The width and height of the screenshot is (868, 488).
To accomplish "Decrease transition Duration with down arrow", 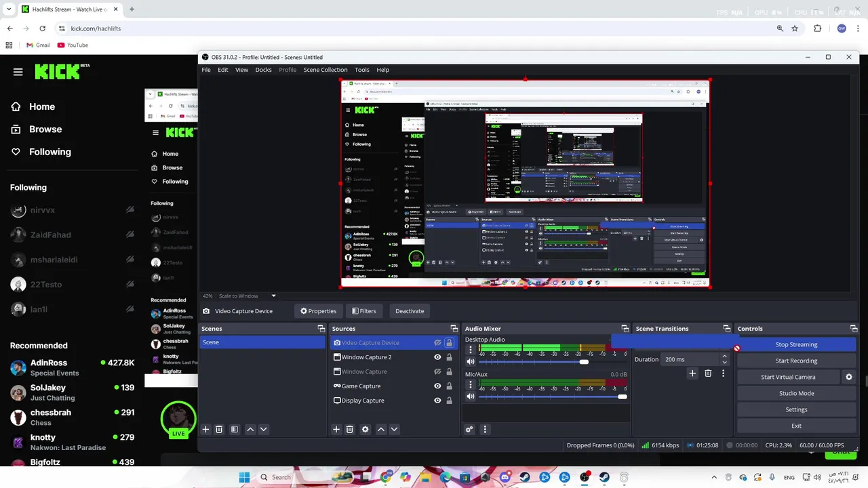I will [724, 363].
